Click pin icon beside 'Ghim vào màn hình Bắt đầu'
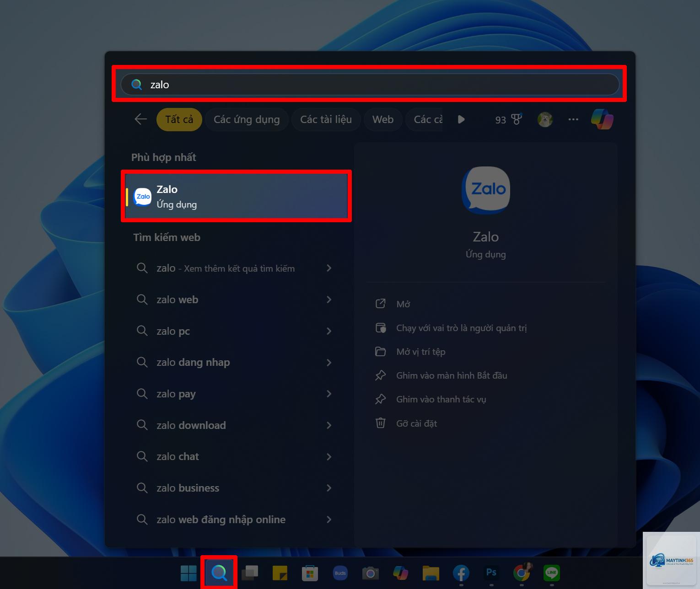This screenshot has height=589, width=700. tap(380, 375)
